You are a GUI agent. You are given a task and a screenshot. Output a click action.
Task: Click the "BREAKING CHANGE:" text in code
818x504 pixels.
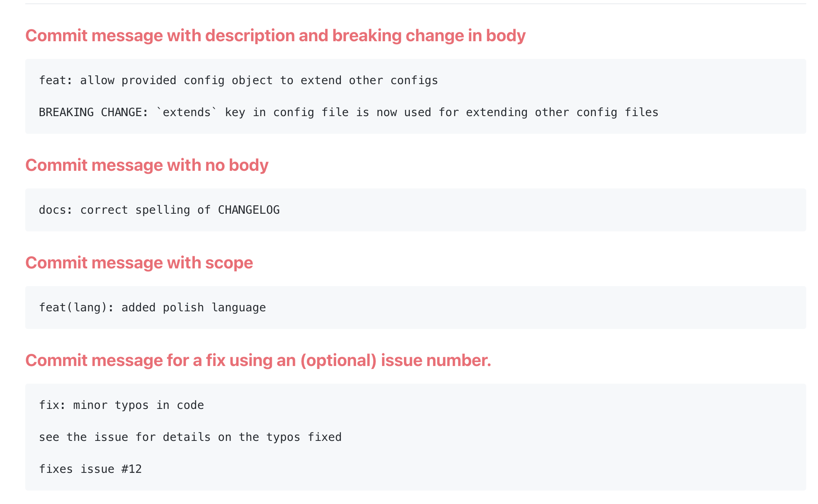[x=93, y=112]
